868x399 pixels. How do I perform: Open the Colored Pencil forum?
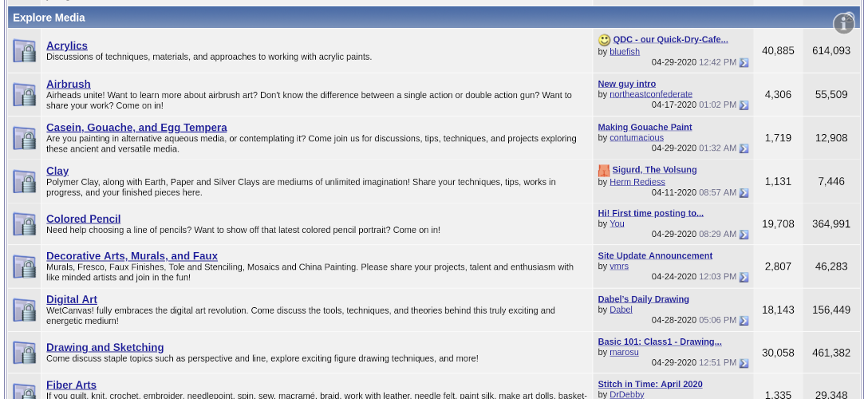click(x=83, y=219)
